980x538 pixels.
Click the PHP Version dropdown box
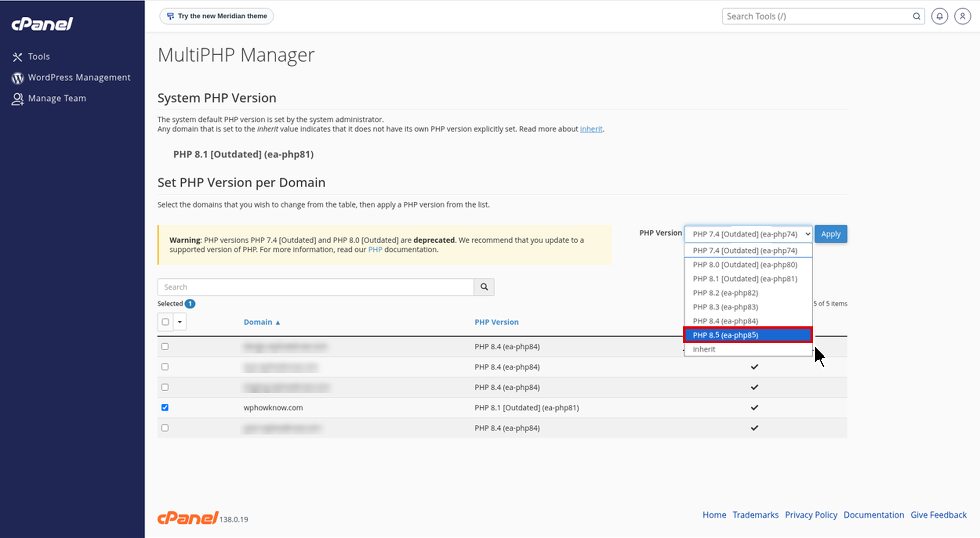click(748, 234)
